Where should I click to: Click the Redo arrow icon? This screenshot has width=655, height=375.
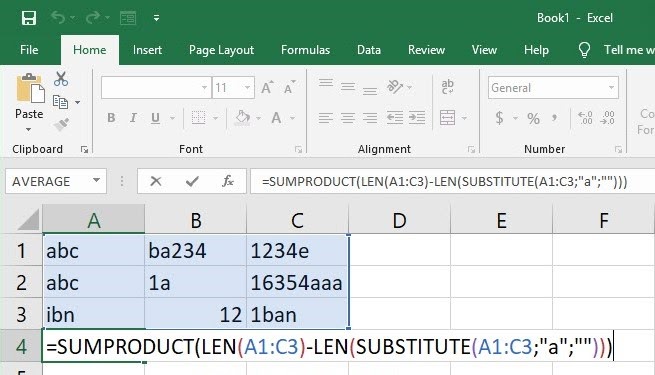[93, 18]
